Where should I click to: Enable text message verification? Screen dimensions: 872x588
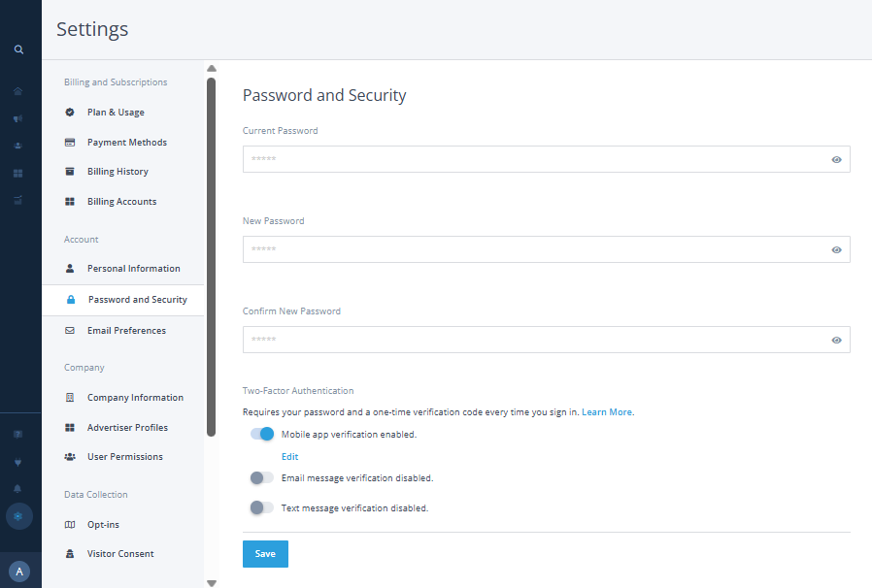(261, 507)
